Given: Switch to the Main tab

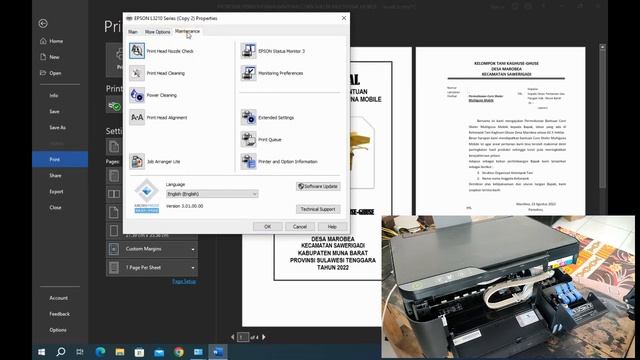Looking at the screenshot, I should (x=133, y=31).
